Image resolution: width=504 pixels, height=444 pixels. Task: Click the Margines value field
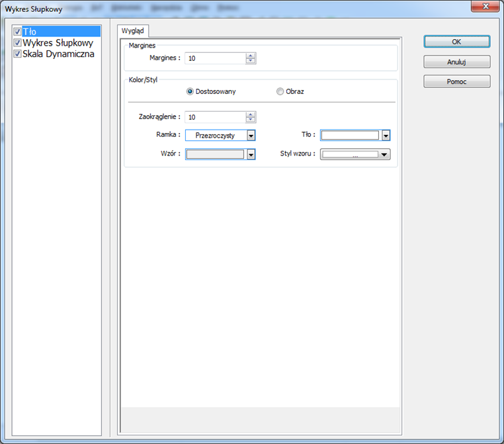click(x=215, y=58)
